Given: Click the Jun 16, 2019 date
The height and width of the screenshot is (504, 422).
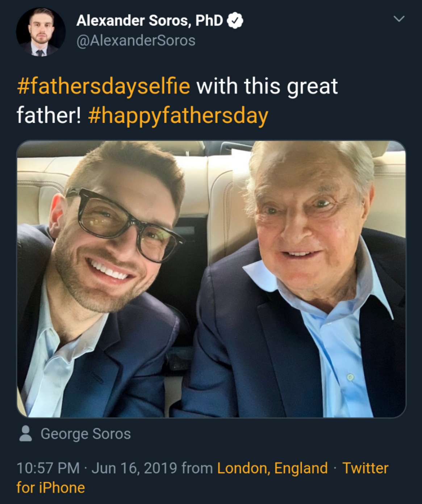Looking at the screenshot, I should [x=134, y=468].
